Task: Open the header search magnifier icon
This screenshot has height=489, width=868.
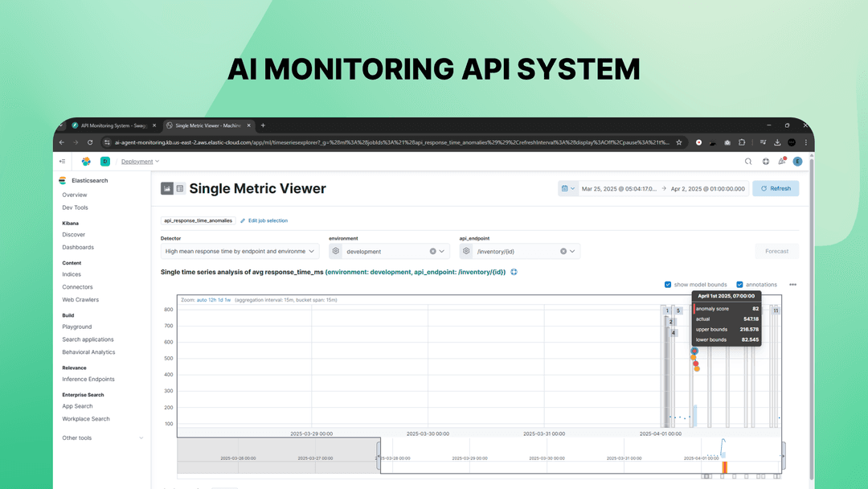Action: pyautogui.click(x=748, y=161)
